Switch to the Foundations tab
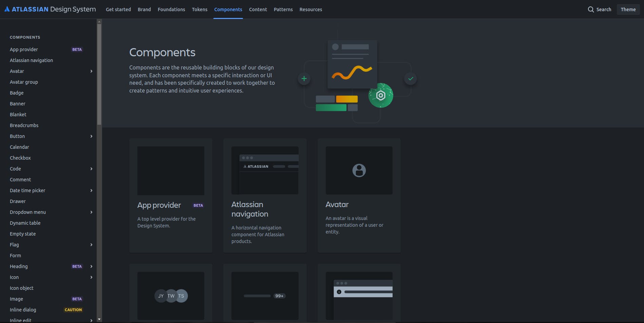Image resolution: width=644 pixels, height=323 pixels. pyautogui.click(x=171, y=9)
